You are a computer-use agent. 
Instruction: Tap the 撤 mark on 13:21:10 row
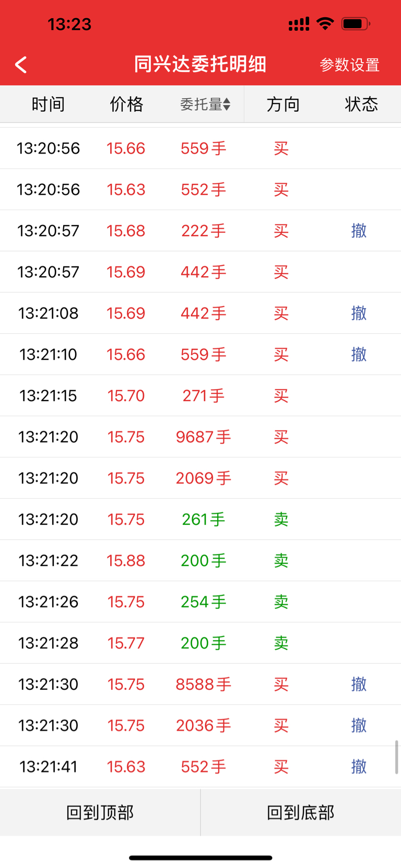pyautogui.click(x=359, y=354)
